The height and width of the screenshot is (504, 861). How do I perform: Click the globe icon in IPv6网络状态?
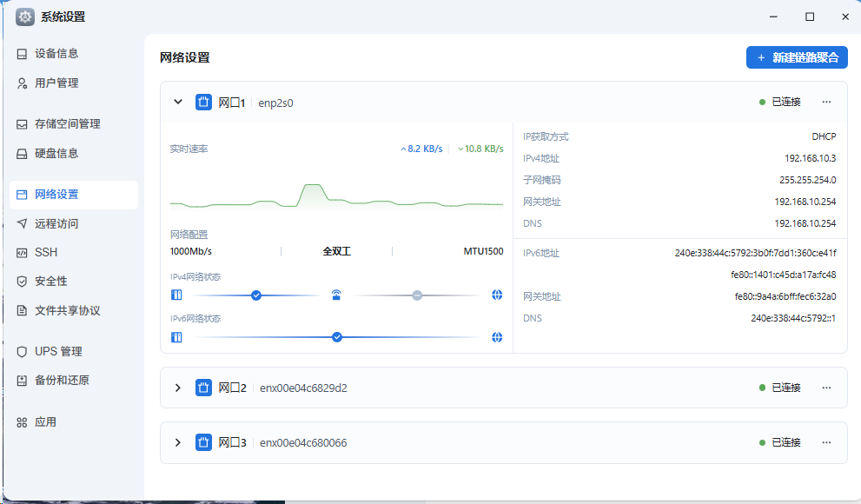click(497, 337)
